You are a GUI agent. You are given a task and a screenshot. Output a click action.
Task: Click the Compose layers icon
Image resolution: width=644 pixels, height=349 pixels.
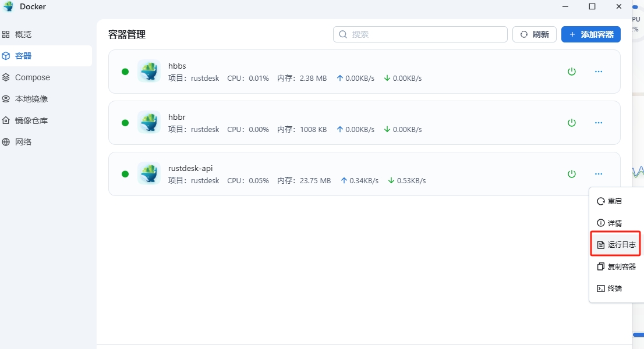click(6, 77)
